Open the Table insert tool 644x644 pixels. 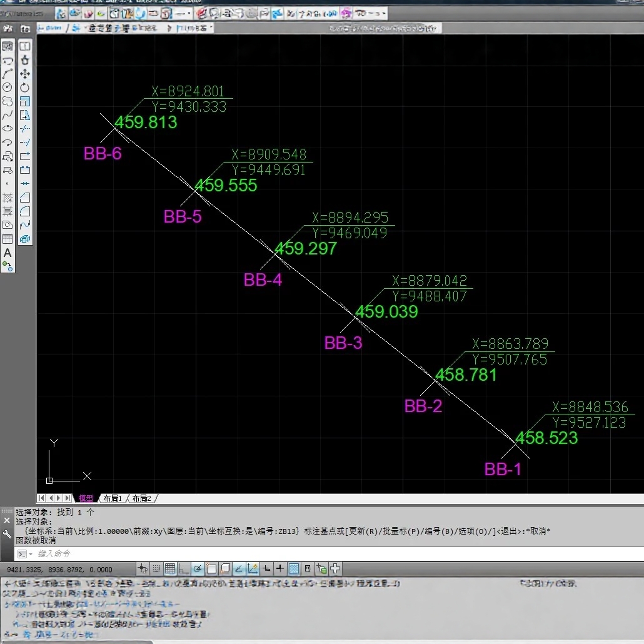tap(8, 239)
